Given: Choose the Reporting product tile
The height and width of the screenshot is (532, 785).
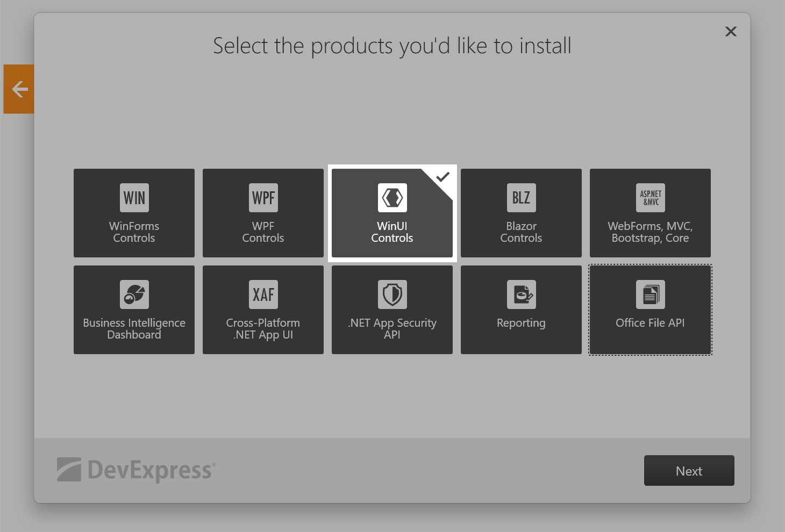Looking at the screenshot, I should tap(521, 310).
